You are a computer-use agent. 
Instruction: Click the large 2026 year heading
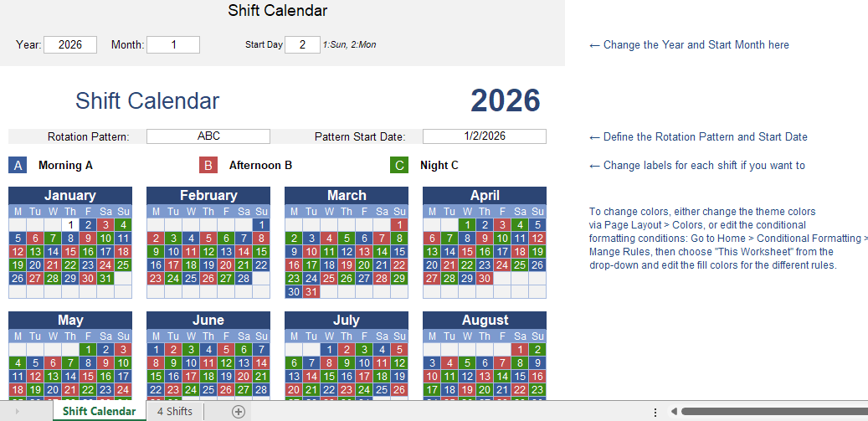coord(506,100)
